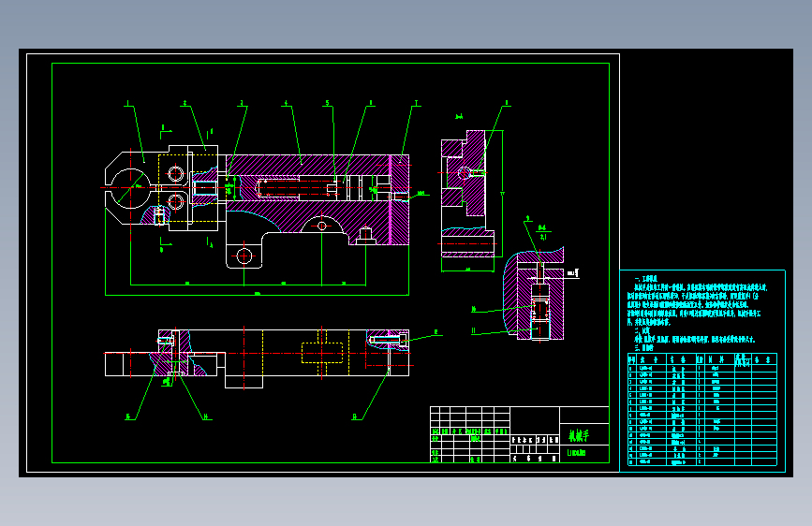Click the 机械手 title in title block
The height and width of the screenshot is (526, 812).
[579, 435]
